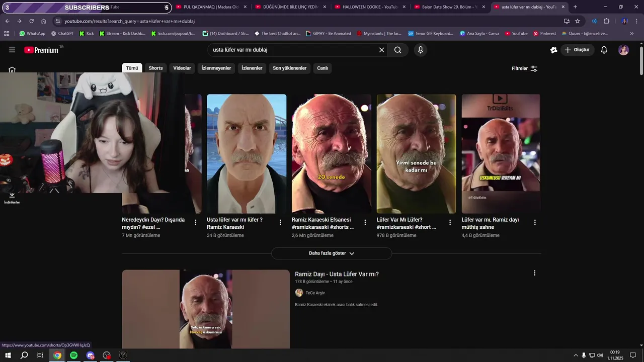Viewport: 644px width, 362px height.
Task: Select the 'İzlenenler' filter chip
Action: click(252, 68)
